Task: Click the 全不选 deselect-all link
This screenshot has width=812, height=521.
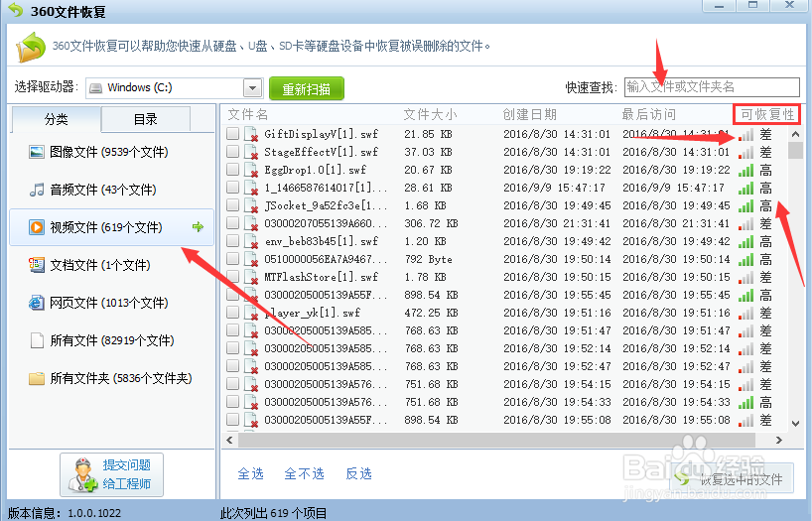Action: click(304, 473)
